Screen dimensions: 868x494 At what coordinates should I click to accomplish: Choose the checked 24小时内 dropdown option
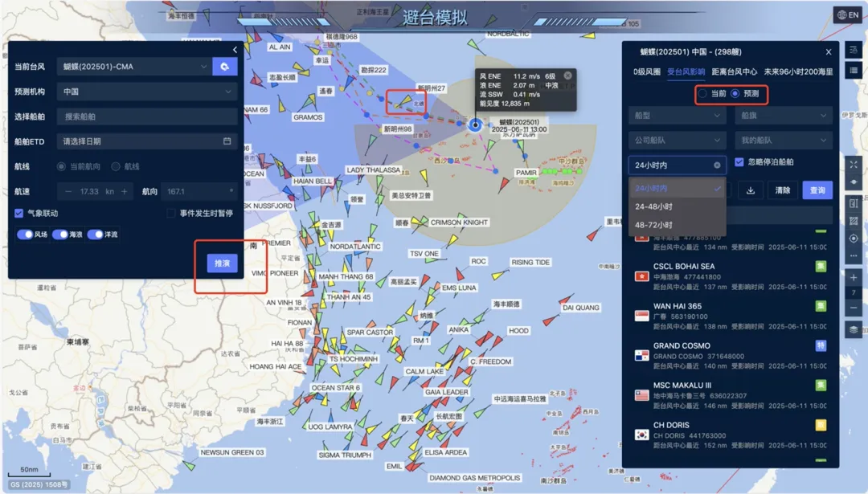tap(677, 188)
